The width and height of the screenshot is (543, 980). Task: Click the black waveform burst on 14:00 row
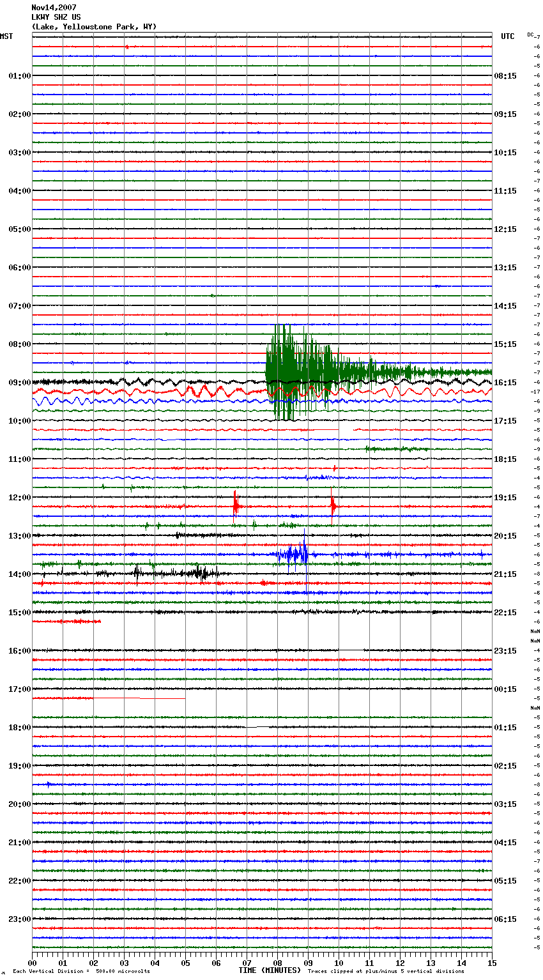[x=201, y=573]
